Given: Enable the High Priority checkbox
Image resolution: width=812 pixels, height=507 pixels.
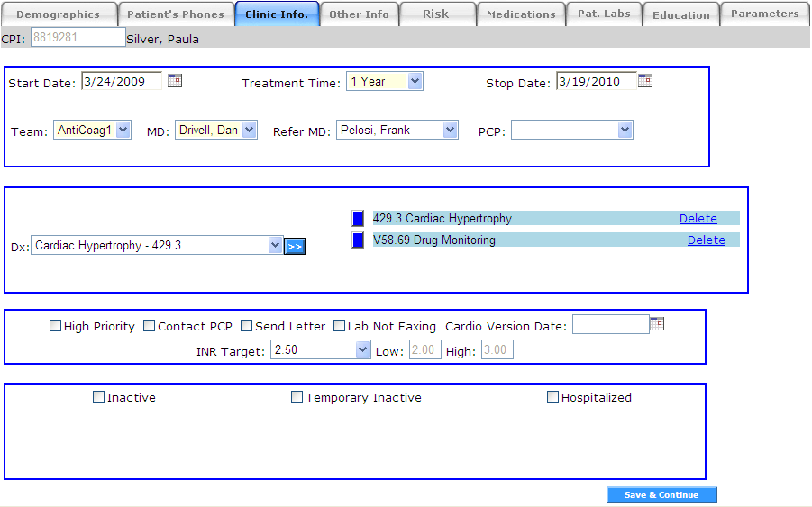Looking at the screenshot, I should click(56, 326).
